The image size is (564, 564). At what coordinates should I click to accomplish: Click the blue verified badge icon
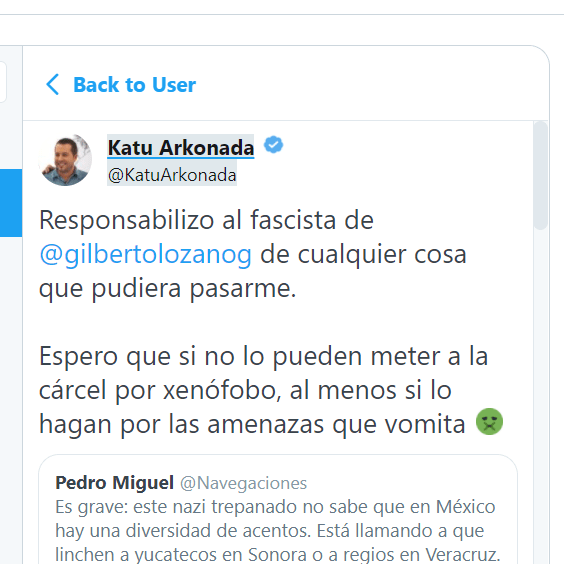(273, 145)
